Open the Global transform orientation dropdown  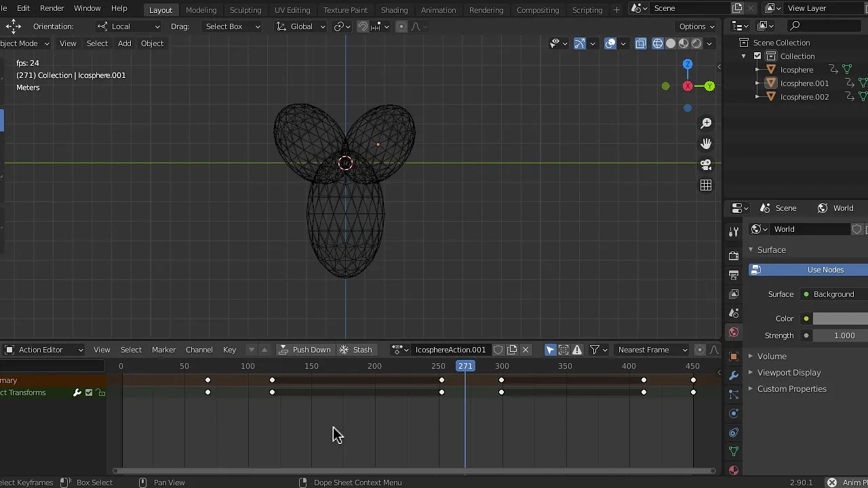[x=301, y=26]
